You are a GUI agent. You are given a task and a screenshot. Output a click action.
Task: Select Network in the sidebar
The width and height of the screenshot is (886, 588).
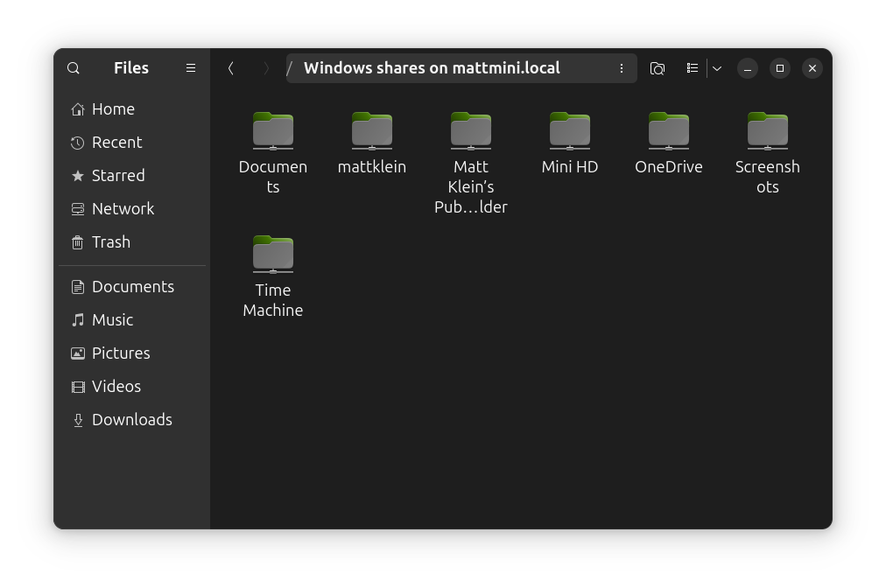[x=123, y=209]
